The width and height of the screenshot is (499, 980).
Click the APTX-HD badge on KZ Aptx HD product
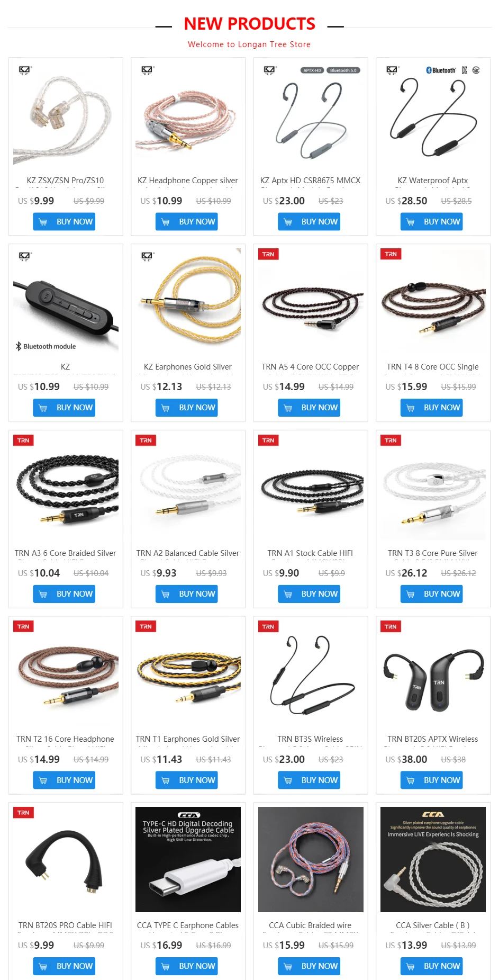point(312,70)
